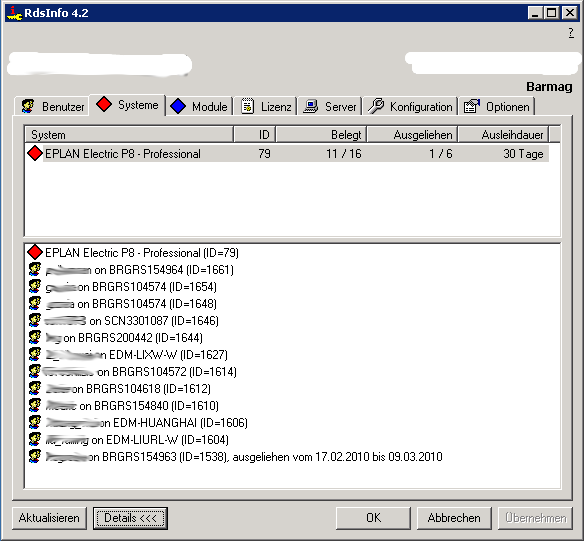Select entry 'on SCN3301087 (ID=1646)'

tap(154, 321)
